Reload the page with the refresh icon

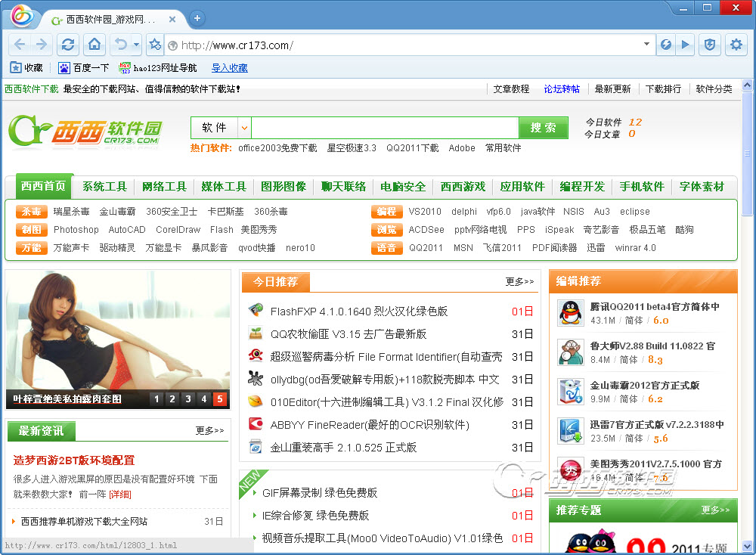click(x=68, y=45)
